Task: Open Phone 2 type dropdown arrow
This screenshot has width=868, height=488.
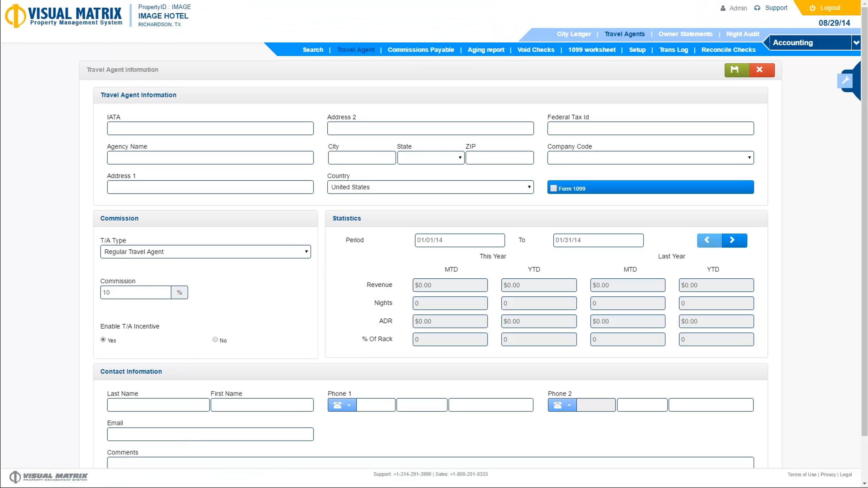Action: (x=569, y=405)
